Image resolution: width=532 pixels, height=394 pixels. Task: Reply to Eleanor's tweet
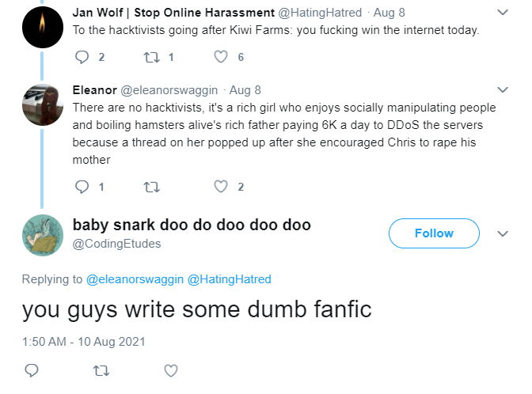point(83,187)
